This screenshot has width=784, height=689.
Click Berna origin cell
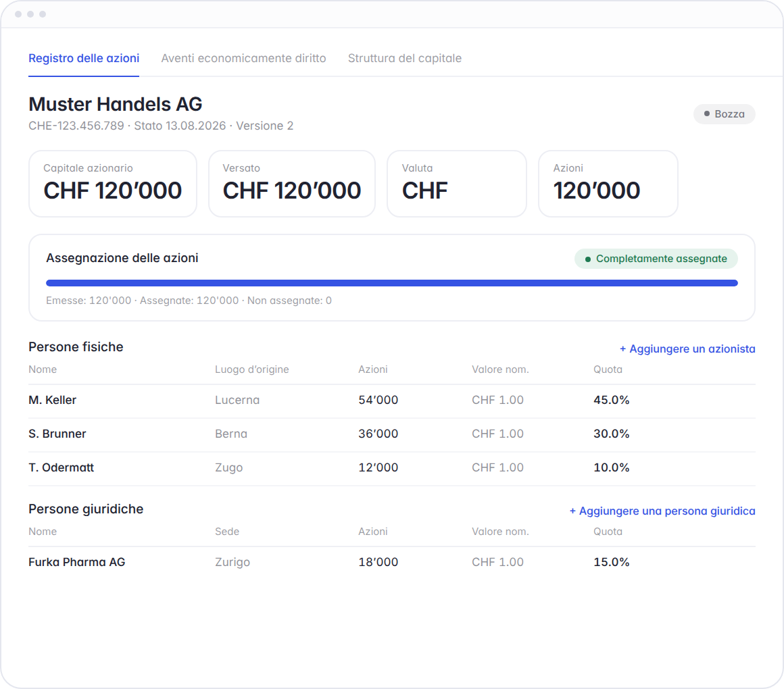pos(231,434)
